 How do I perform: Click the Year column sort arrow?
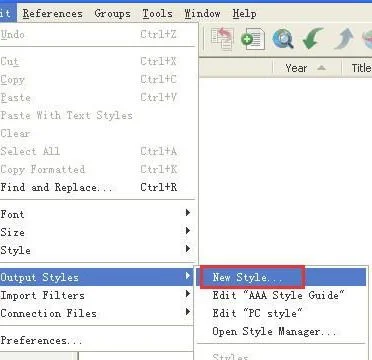point(321,68)
